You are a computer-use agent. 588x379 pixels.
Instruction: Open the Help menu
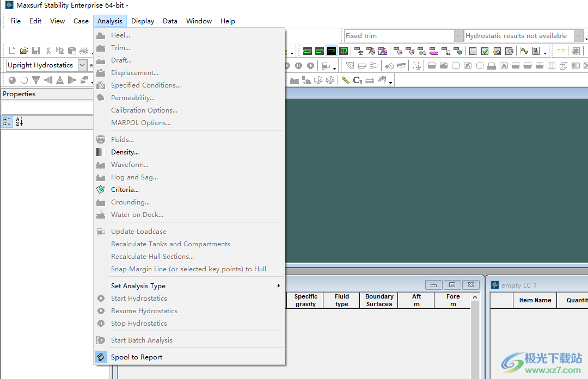tap(228, 21)
